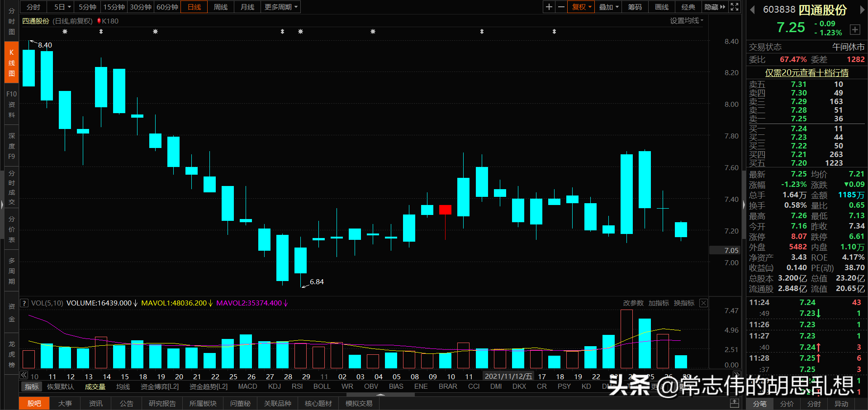868x410 pixels.
Task: Hide indicators using the 隐藏 toggle
Action: pos(711,7)
